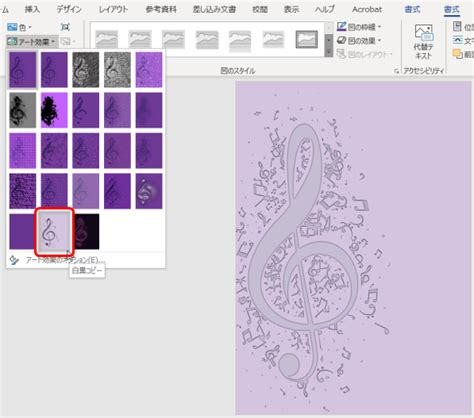Click the compress pictures icon beside 色
This screenshot has width=474, height=418.
65,27
